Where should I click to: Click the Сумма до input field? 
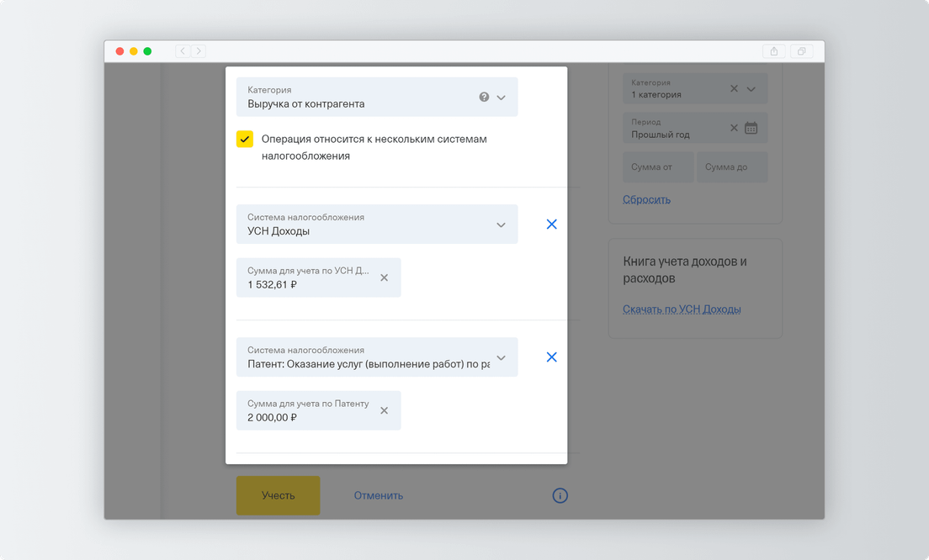(x=732, y=167)
